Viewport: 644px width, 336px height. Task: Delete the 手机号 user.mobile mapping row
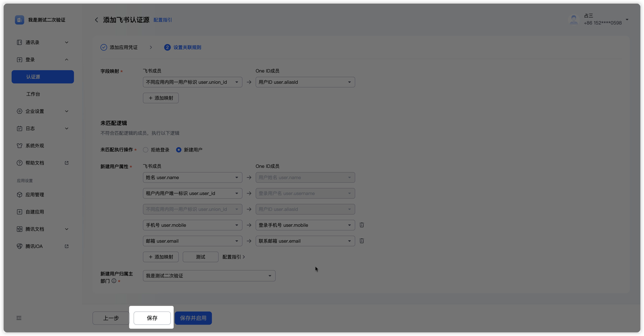[361, 225]
